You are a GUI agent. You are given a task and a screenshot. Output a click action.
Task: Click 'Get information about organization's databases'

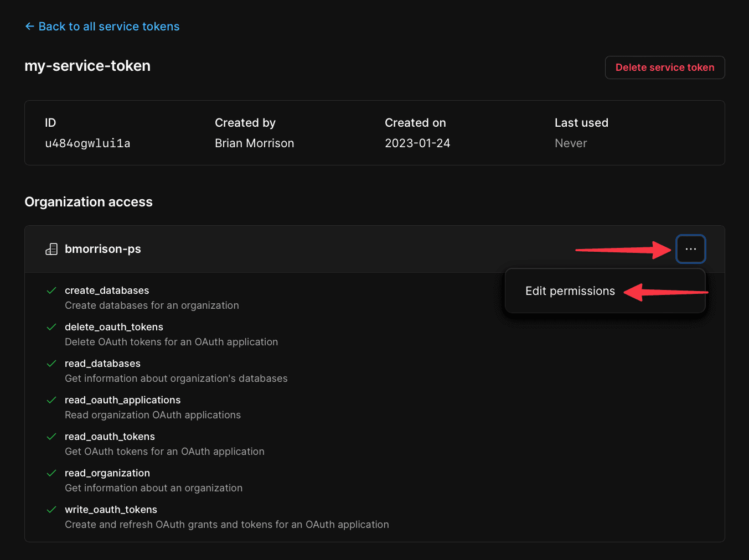pos(176,378)
